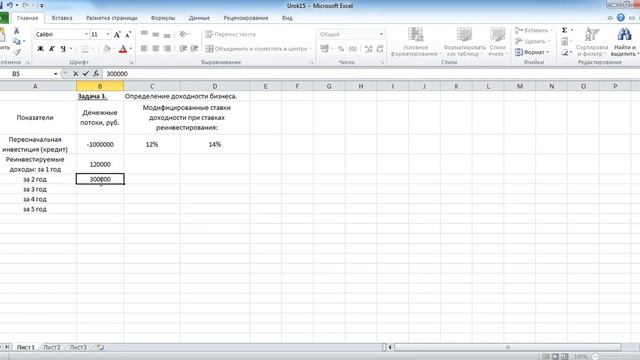Image resolution: width=640 pixels, height=360 pixels.
Task: Align text to the bottom of the cell
Action: pyautogui.click(x=167, y=35)
